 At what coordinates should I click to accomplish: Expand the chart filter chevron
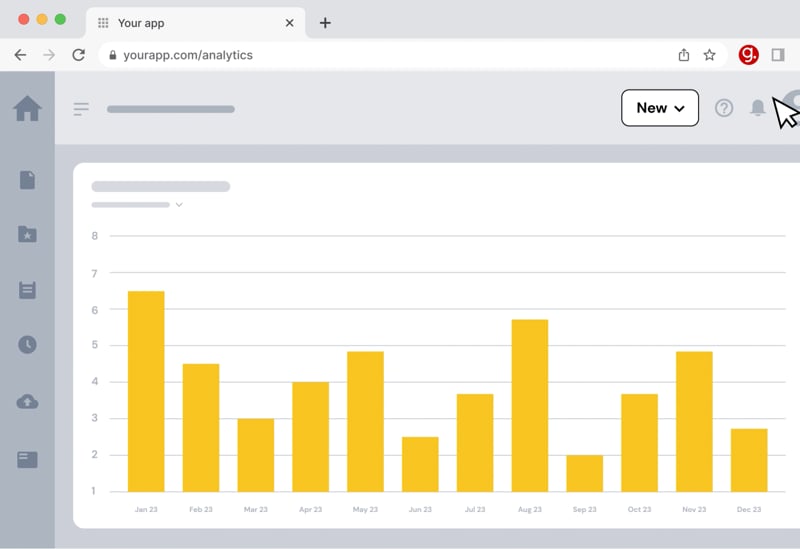[x=179, y=205]
